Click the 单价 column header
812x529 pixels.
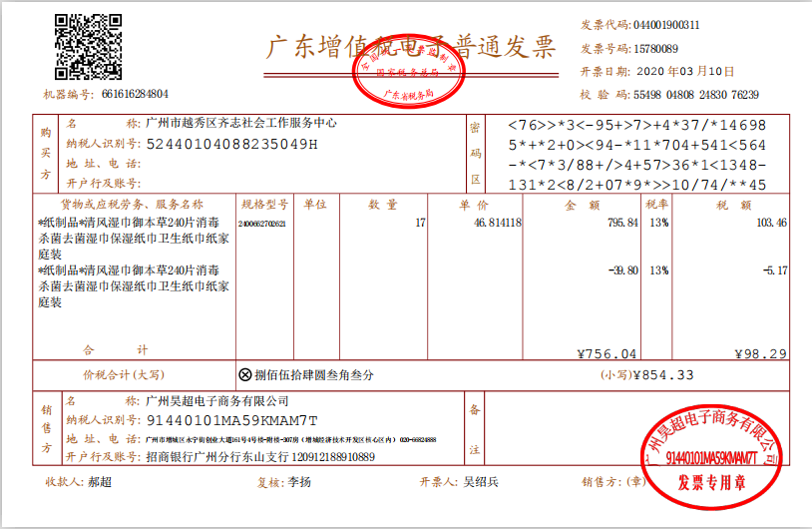[x=473, y=205]
